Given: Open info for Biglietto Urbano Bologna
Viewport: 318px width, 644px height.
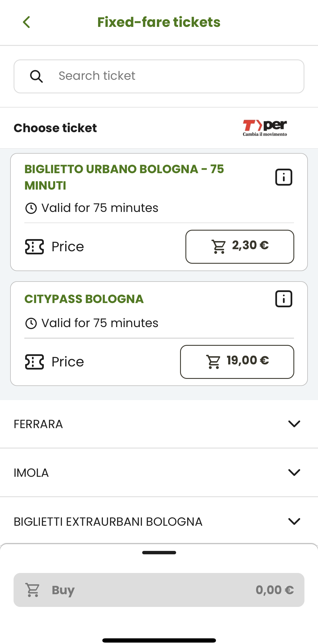Looking at the screenshot, I should click(284, 177).
